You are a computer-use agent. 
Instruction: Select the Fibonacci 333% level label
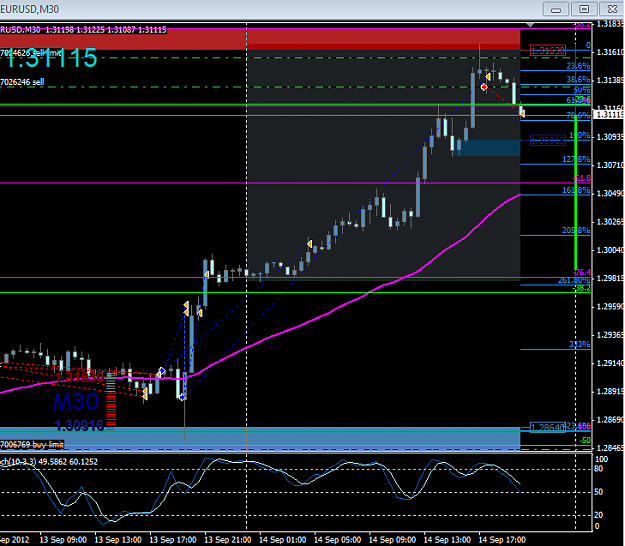tap(579, 344)
